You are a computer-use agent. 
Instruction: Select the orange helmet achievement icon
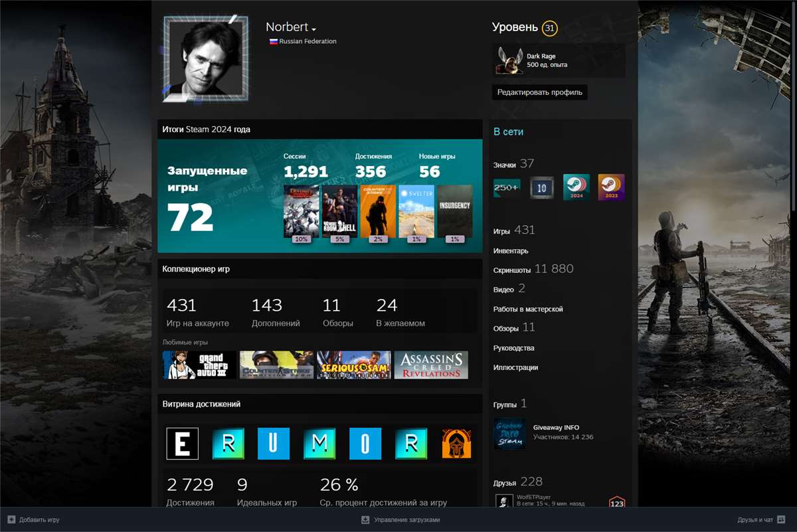pos(458,444)
